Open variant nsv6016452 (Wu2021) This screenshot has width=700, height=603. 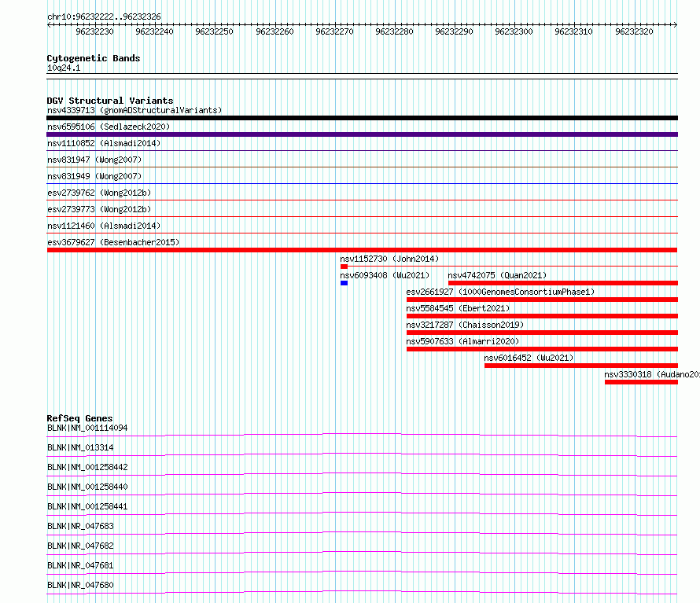(529, 358)
